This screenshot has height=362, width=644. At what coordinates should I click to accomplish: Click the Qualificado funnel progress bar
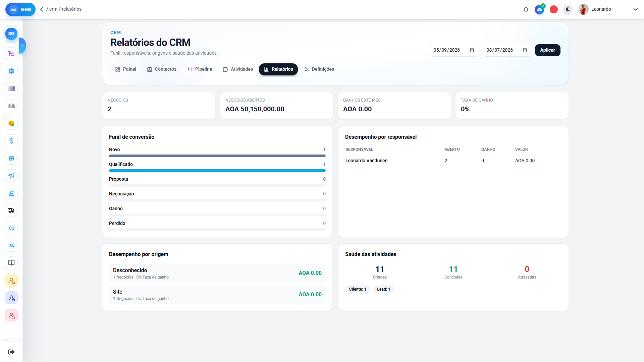[x=217, y=171]
